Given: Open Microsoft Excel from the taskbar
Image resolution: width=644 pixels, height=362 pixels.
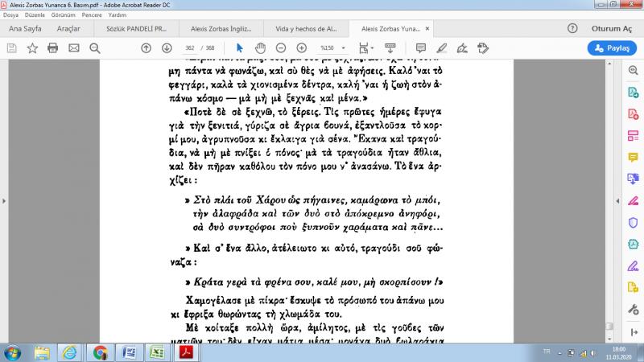Looking at the screenshot, I should point(157,353).
